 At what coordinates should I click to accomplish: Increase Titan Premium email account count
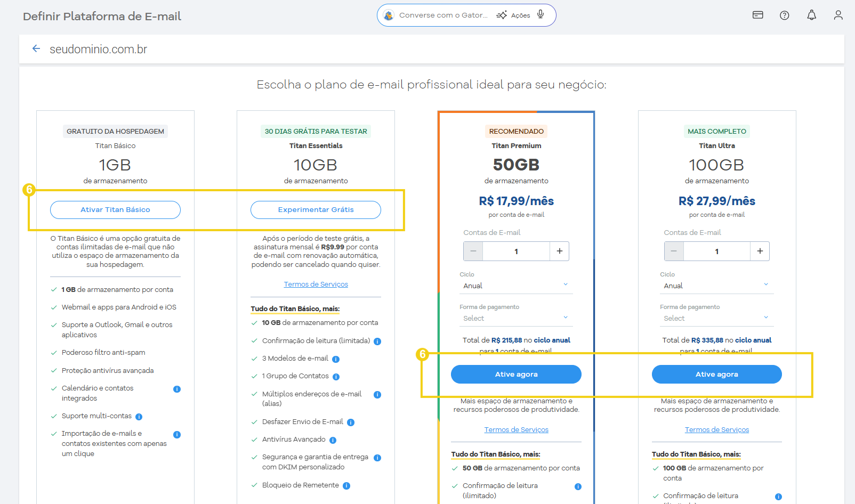pyautogui.click(x=559, y=251)
